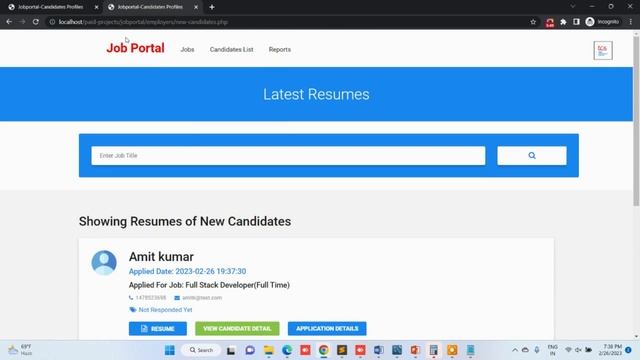Click the red recorder extension icon

[x=549, y=22]
